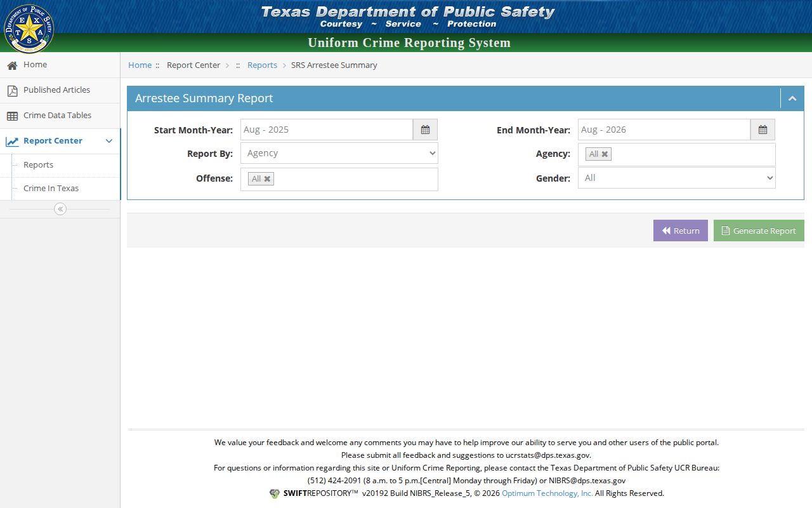812x508 pixels.
Task: Click the Home house icon in sidebar
Action: (12, 65)
